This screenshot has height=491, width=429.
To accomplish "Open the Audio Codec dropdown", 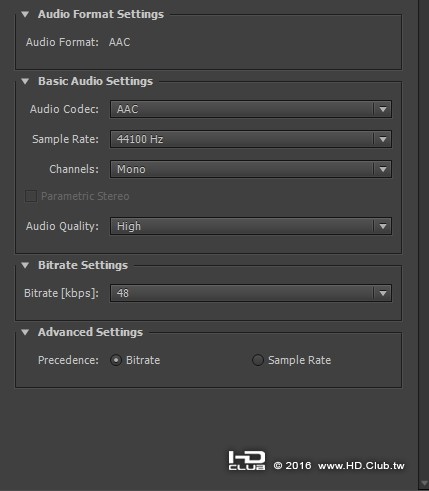I will tap(251, 109).
